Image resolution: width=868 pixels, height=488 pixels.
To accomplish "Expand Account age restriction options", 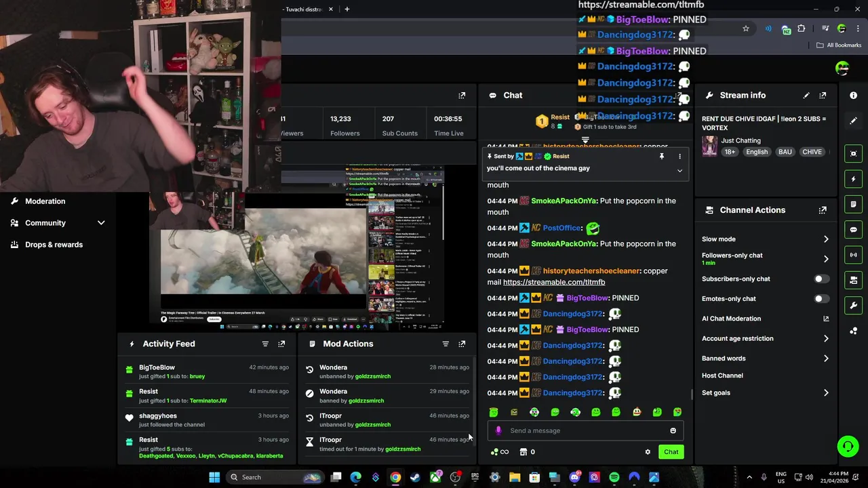I will 826,338.
